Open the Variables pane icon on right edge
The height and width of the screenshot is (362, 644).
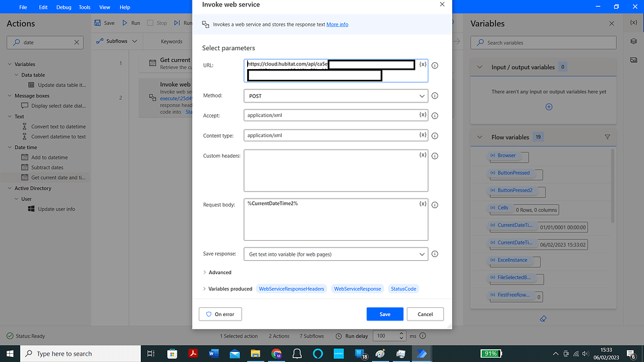tap(633, 23)
